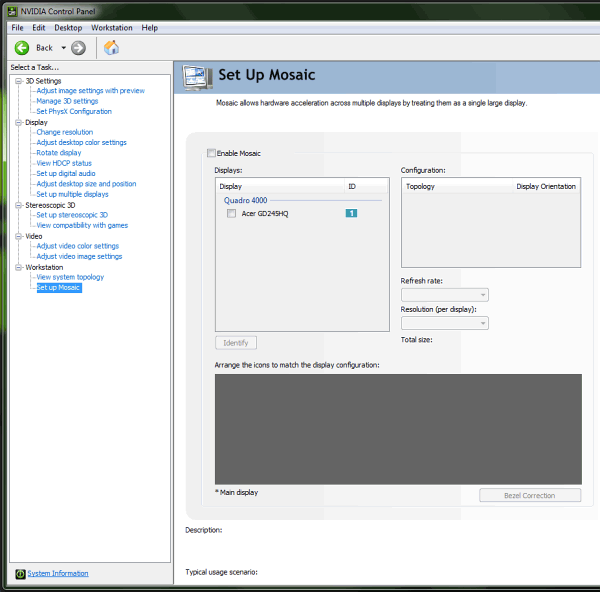Screen dimensions: 600x592
Task: Open the Help menu
Action: (150, 28)
